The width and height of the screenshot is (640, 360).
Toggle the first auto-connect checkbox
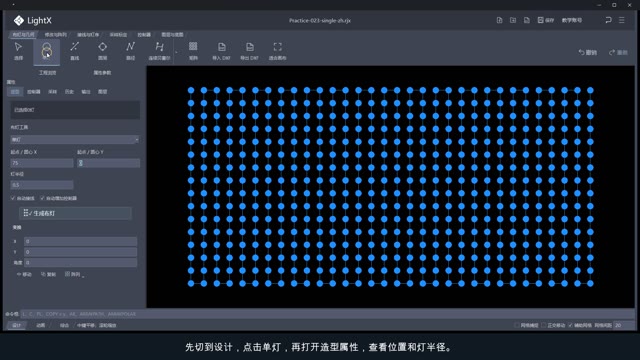tap(13, 198)
